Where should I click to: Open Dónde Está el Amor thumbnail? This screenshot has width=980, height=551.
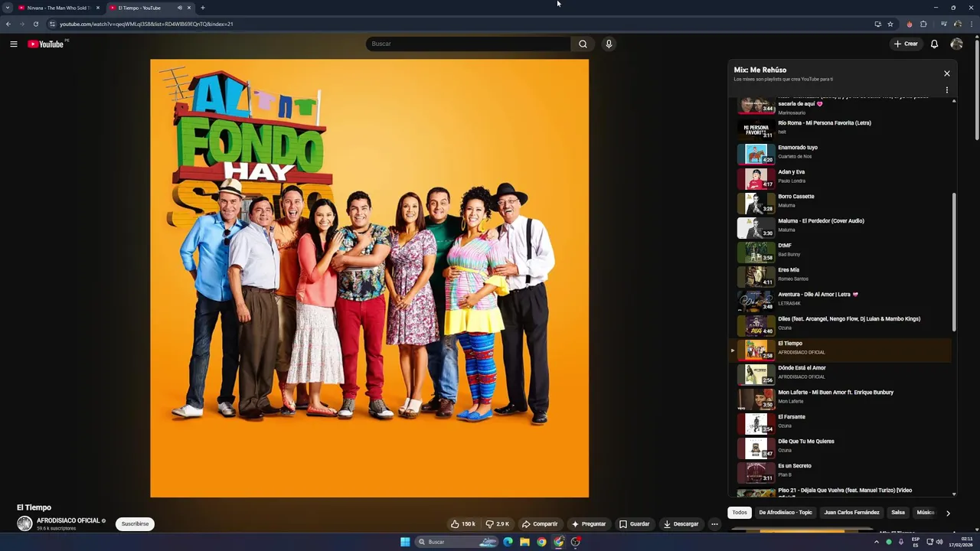click(756, 374)
